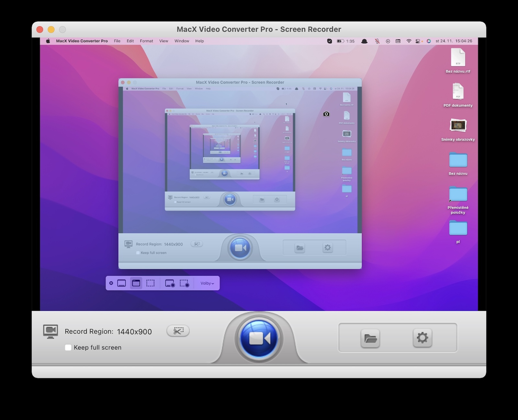Close the screenshot capture toolbar
This screenshot has width=518, height=420.
[x=111, y=283]
